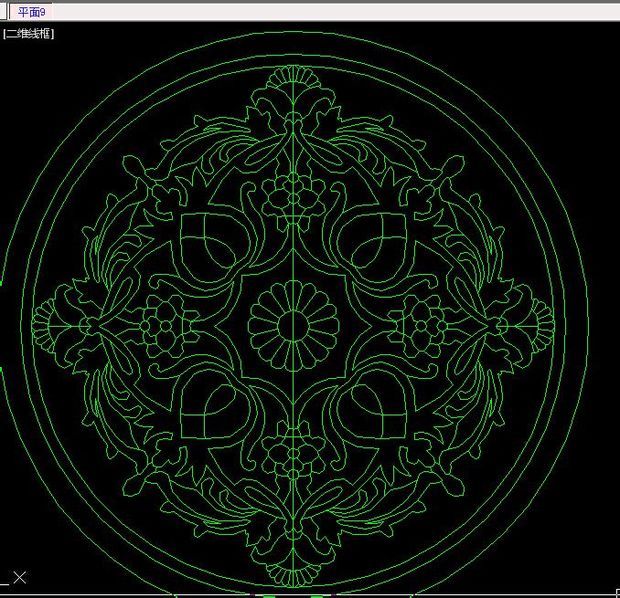Viewport: 620px width, 598px height.
Task: Click the fan-shaped ornament at the top
Action: [x=291, y=78]
